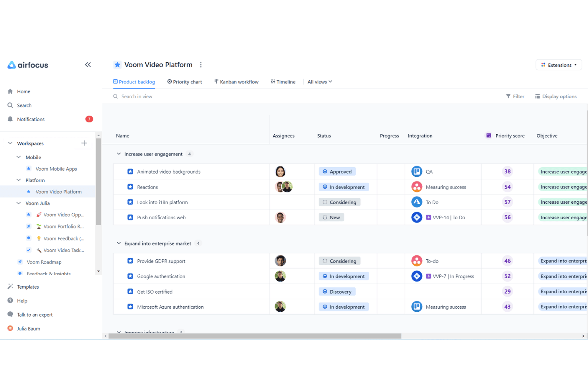Viewport: 588px width, 392px height.
Task: Click the Templates wand icon
Action: [x=10, y=286]
